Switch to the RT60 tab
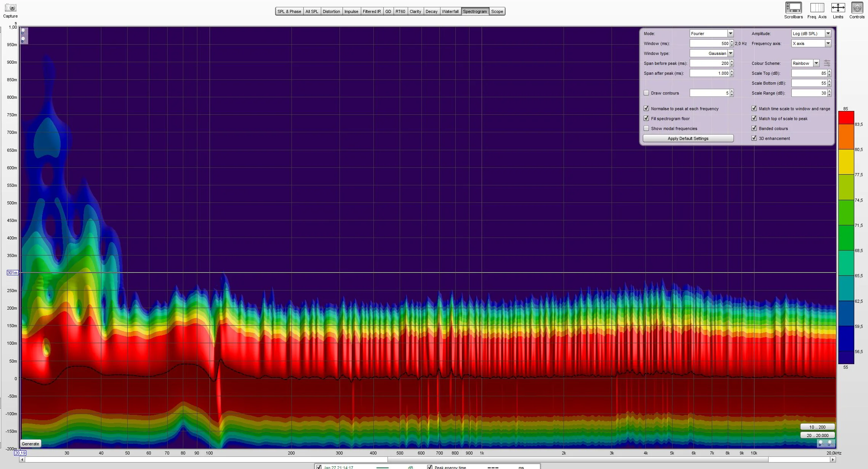 point(400,11)
